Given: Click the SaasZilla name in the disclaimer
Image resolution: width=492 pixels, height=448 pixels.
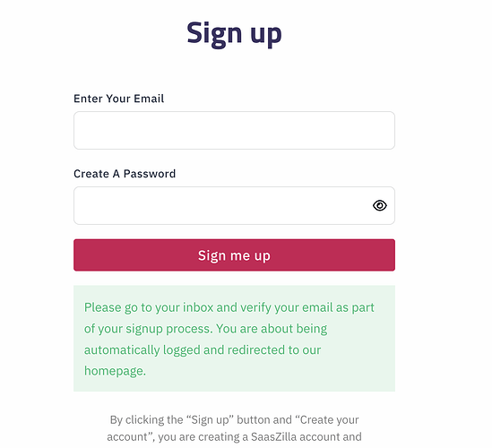Looking at the screenshot, I should [x=273, y=436].
